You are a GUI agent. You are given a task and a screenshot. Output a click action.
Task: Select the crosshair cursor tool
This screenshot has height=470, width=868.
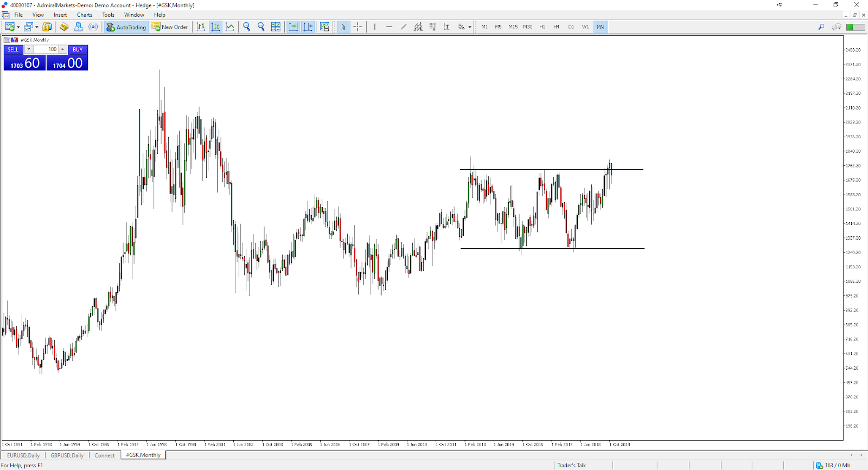pos(358,27)
